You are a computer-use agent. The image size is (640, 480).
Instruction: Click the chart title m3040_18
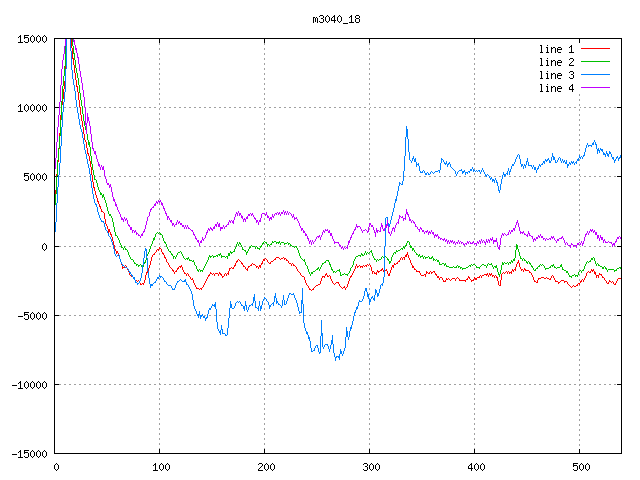(x=338, y=19)
